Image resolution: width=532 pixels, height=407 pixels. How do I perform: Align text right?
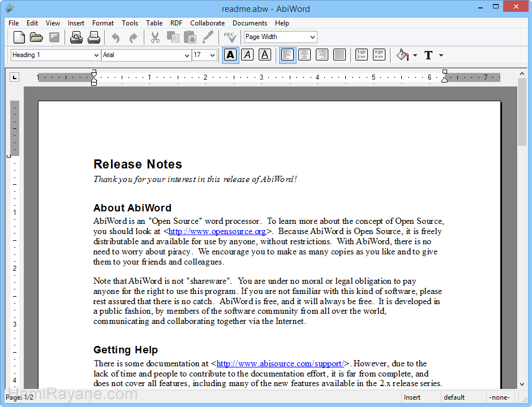coord(321,55)
